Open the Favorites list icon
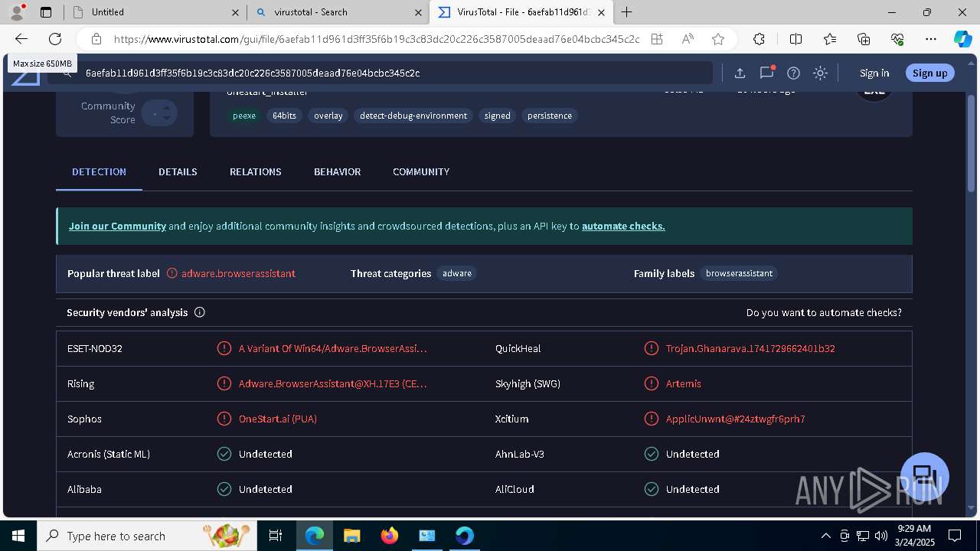The height and width of the screenshot is (551, 980). coord(830,39)
